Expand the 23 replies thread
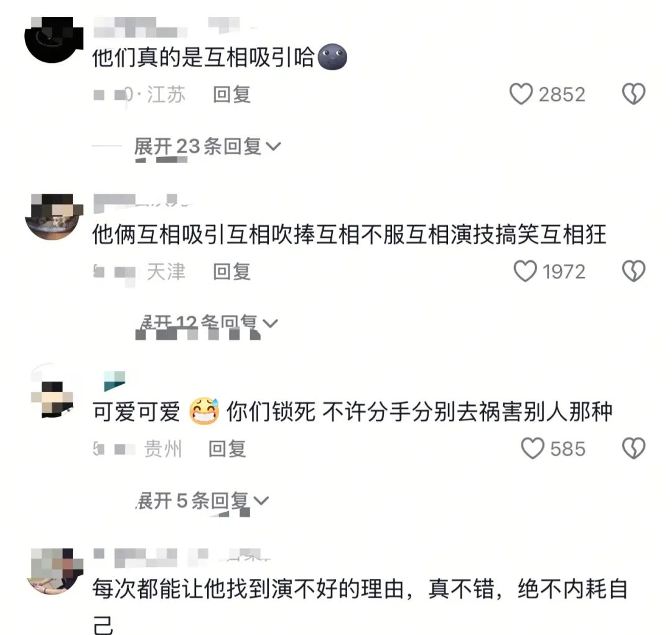672x635 pixels. pyautogui.click(x=207, y=147)
